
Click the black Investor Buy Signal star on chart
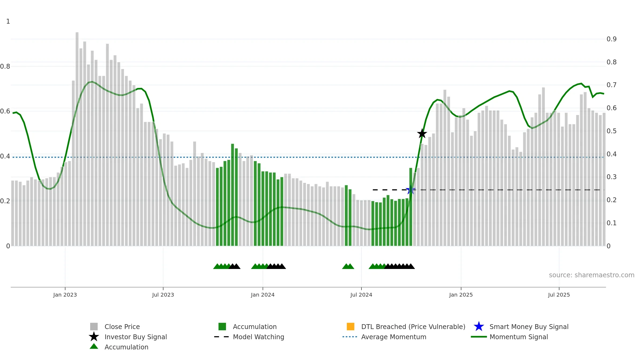[422, 133]
